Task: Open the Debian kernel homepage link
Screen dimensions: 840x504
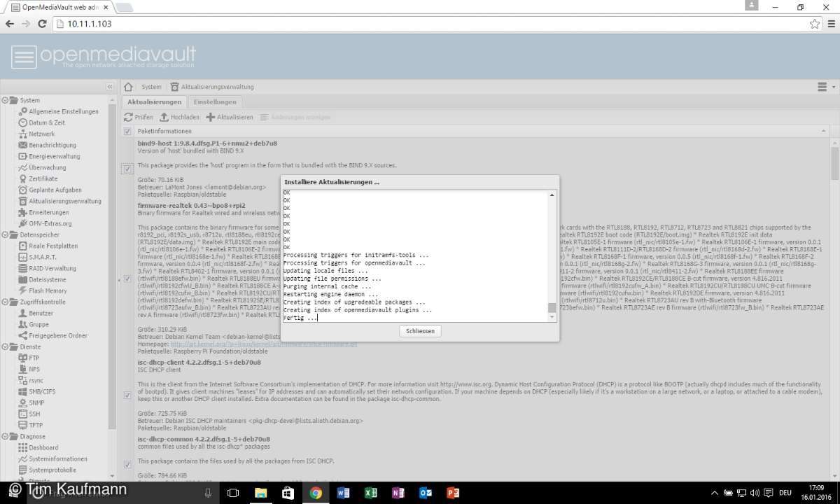Action: [x=264, y=344]
